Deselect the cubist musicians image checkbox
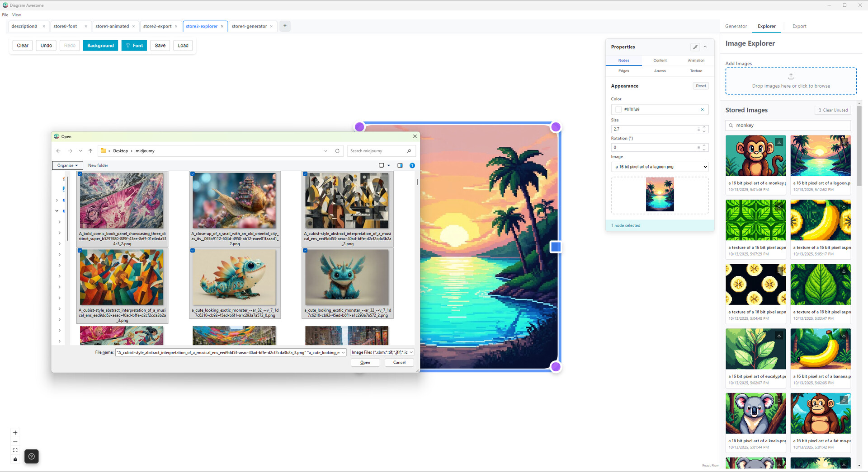 tap(305, 174)
